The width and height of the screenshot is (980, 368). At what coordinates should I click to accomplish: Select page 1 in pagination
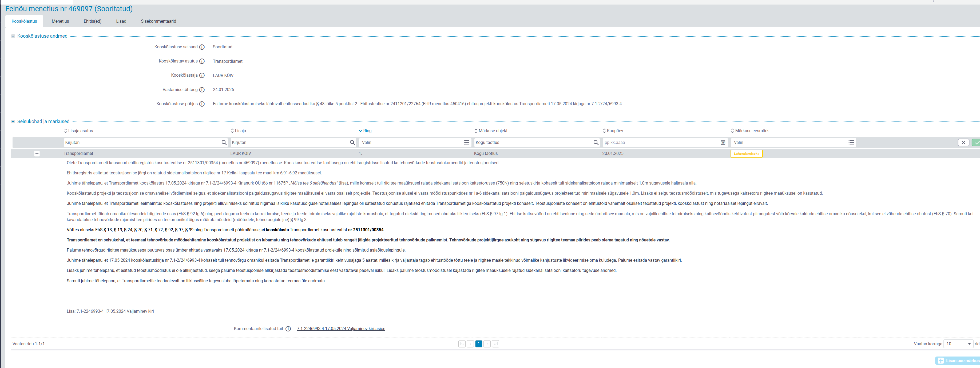point(479,344)
